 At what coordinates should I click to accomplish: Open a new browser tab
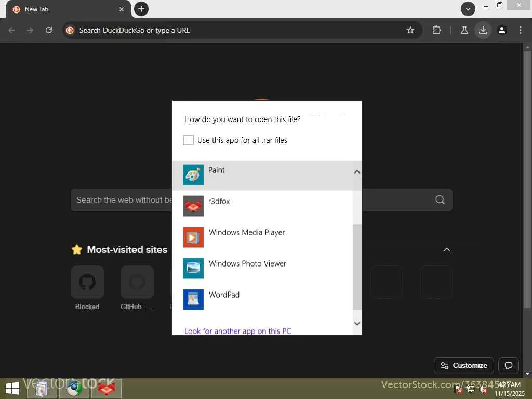click(141, 9)
